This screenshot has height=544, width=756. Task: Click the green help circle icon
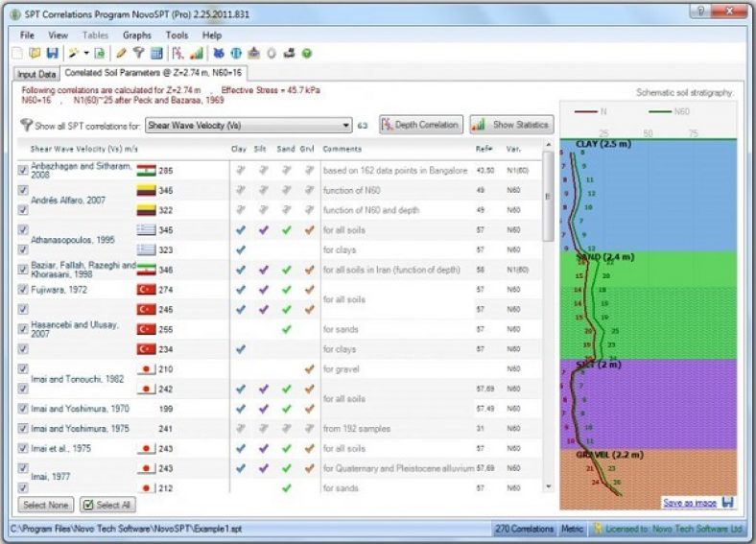(307, 54)
